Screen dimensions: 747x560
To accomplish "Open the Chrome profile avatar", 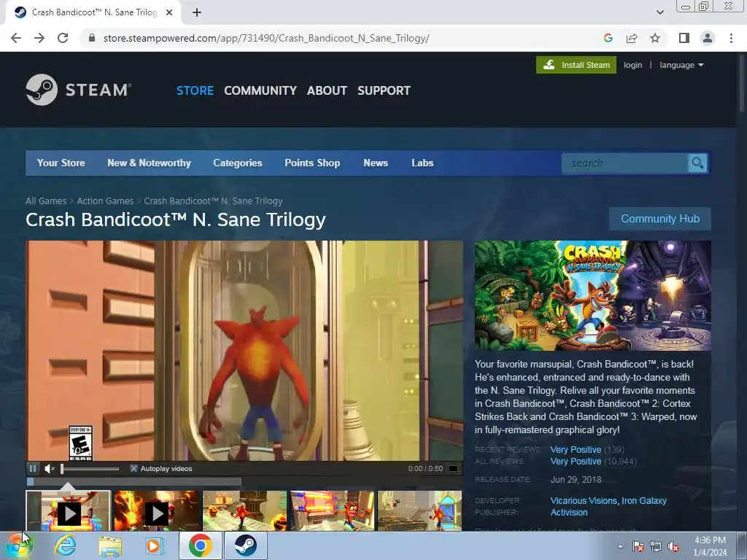I will tap(708, 38).
